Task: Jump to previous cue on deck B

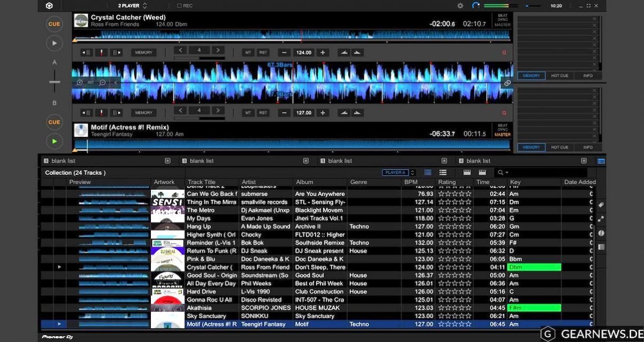Action: 87,113
